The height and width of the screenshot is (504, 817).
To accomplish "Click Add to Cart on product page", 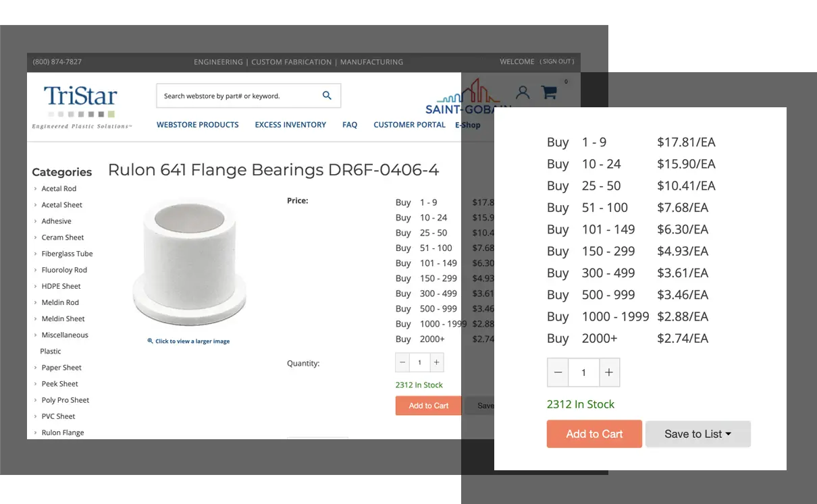I will coord(429,405).
